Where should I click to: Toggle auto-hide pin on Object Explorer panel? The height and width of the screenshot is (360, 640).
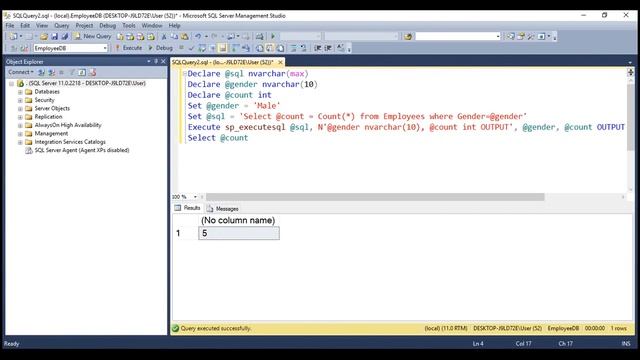coord(156,61)
